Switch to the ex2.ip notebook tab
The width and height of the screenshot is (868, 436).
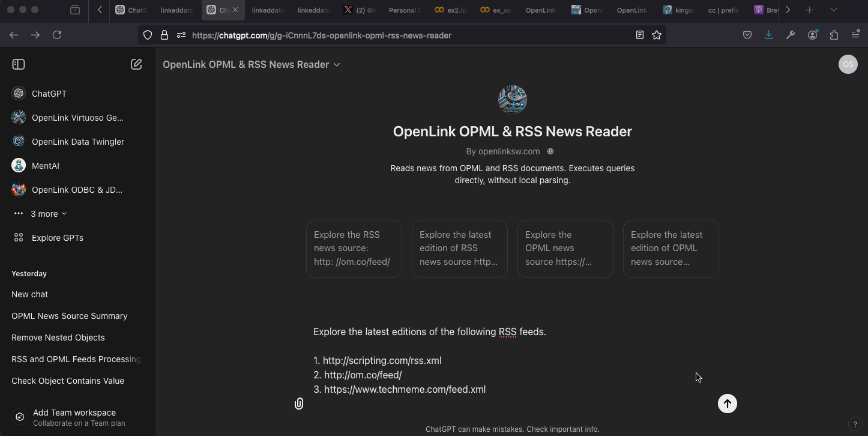(451, 10)
